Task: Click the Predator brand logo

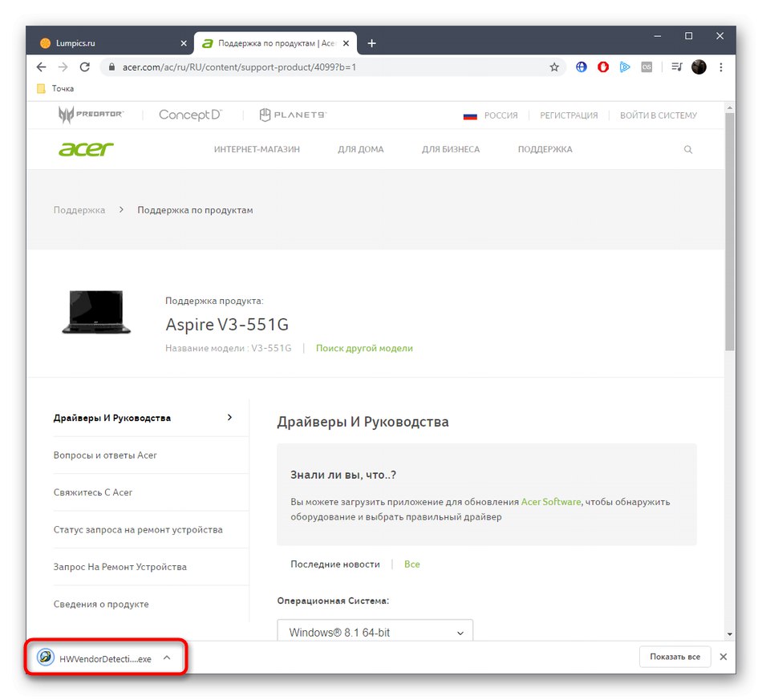Action: tap(91, 115)
